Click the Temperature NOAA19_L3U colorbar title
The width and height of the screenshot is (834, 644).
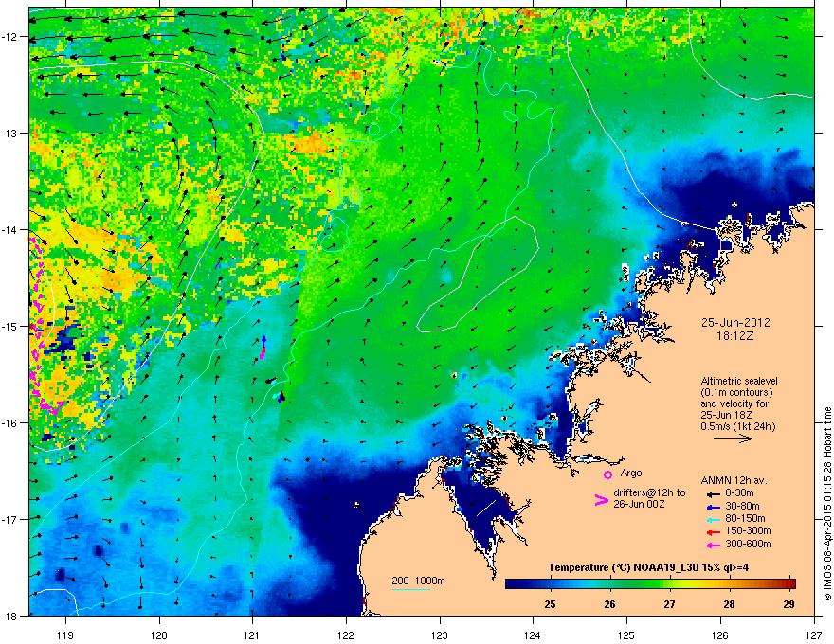click(649, 567)
